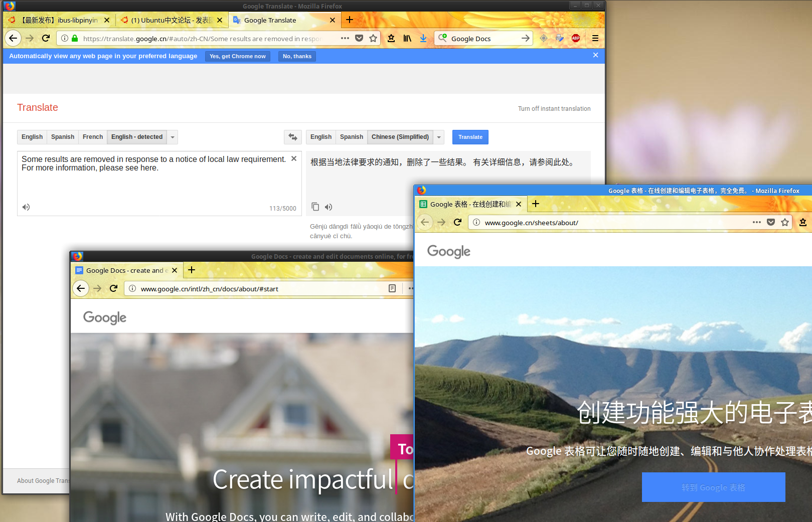The image size is (812, 522).
Task: Copy the translated text
Action: coord(315,207)
